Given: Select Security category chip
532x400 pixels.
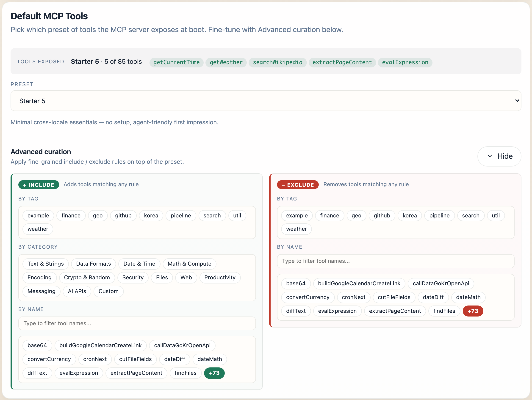Looking at the screenshot, I should [133, 278].
